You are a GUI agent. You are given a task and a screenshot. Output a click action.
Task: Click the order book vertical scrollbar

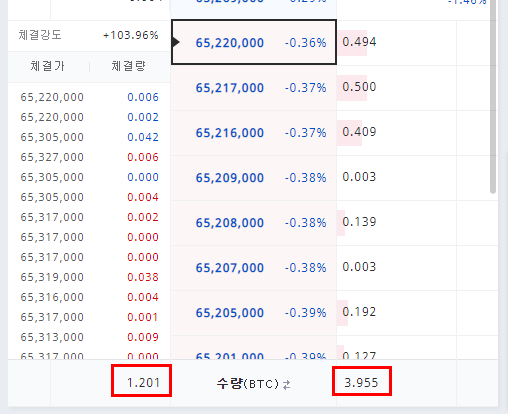click(493, 97)
